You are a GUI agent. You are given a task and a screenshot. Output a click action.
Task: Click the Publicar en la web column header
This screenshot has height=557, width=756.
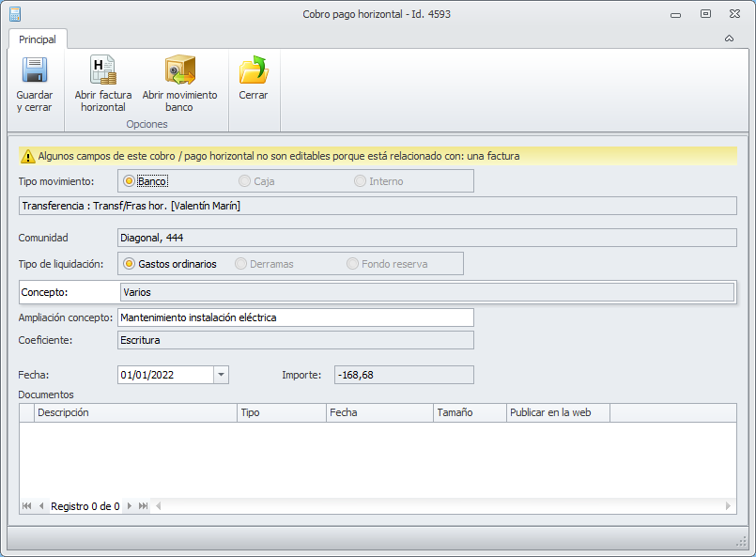pos(557,412)
